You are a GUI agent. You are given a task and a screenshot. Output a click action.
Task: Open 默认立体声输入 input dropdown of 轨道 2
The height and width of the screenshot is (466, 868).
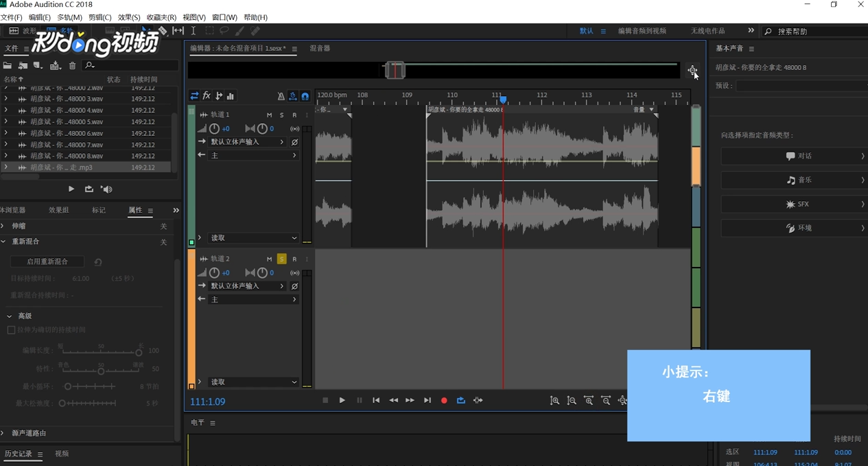click(x=248, y=286)
